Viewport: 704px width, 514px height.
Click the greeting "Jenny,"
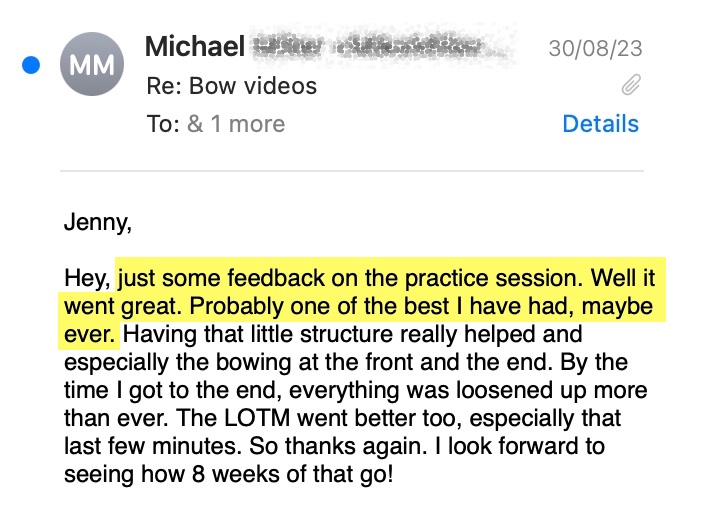97,222
